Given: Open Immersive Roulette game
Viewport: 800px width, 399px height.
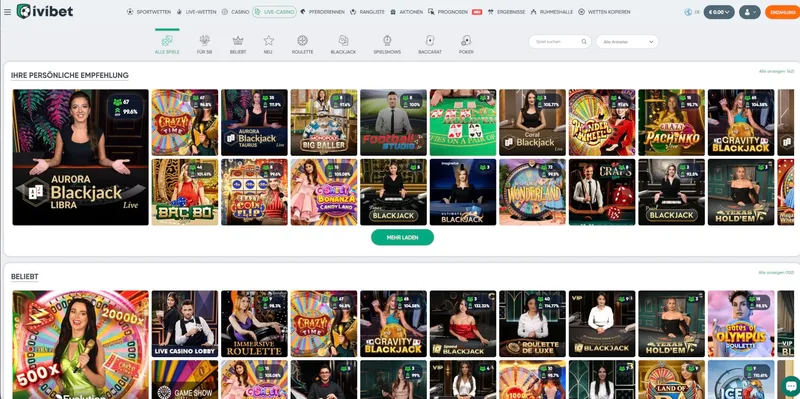Looking at the screenshot, I should [x=254, y=324].
